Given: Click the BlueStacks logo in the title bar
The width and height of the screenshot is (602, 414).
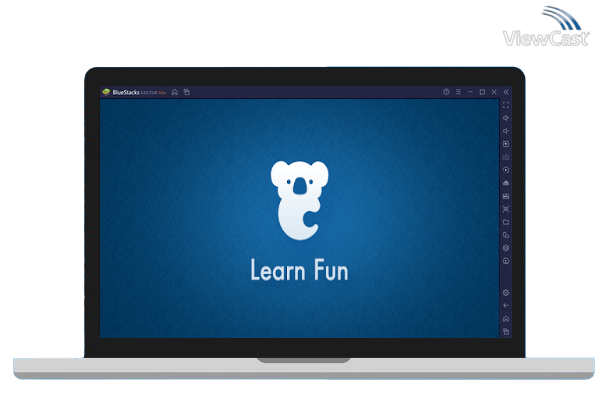Looking at the screenshot, I should coord(106,92).
